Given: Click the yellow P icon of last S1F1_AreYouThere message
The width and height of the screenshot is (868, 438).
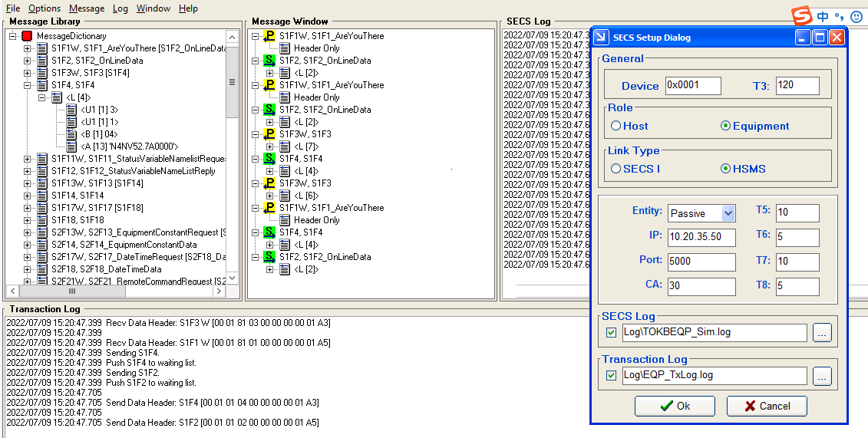Looking at the screenshot, I should (269, 208).
